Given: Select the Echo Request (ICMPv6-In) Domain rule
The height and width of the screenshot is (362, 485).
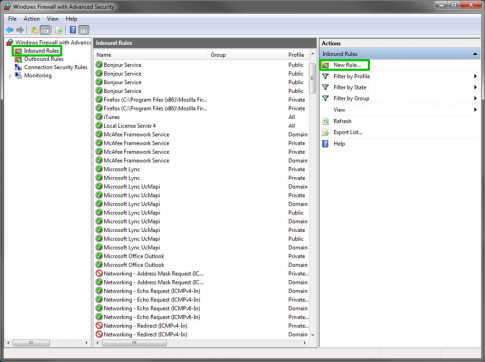Looking at the screenshot, I should (x=202, y=308).
